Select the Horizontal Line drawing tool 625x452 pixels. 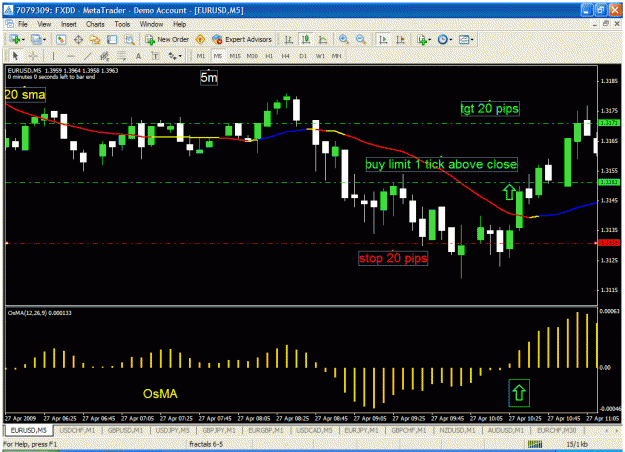pos(71,56)
